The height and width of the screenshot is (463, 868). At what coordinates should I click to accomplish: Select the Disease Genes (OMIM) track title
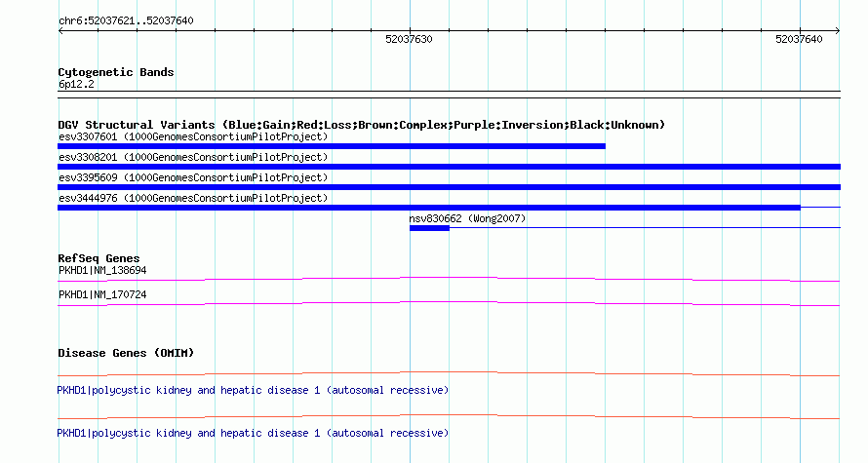(x=126, y=353)
